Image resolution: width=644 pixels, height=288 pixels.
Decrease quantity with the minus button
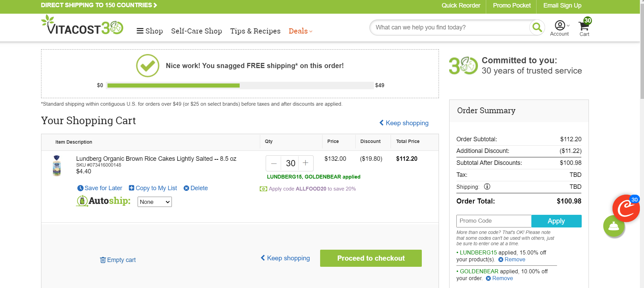point(274,163)
